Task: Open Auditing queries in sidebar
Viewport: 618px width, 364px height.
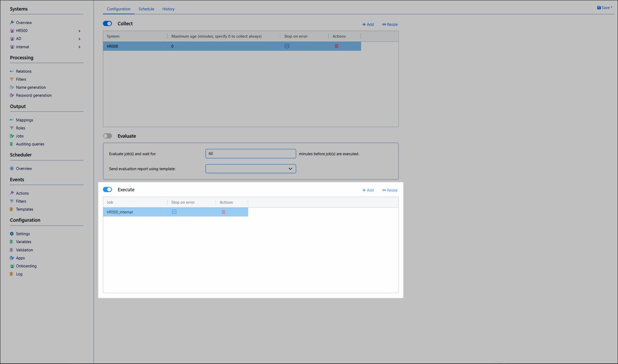Action: coord(30,144)
